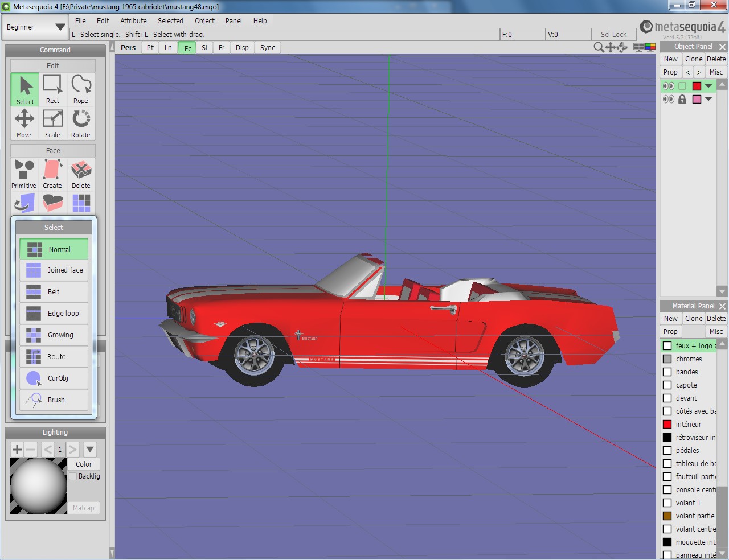The width and height of the screenshot is (729, 560).
Task: Click the Delete face tool
Action: point(81,174)
